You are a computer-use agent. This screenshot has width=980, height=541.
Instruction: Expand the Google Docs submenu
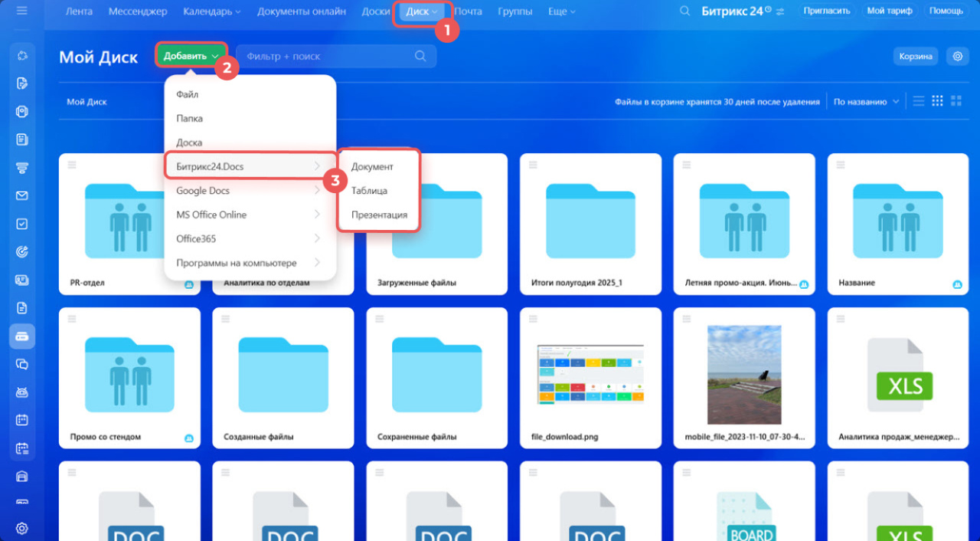(250, 191)
